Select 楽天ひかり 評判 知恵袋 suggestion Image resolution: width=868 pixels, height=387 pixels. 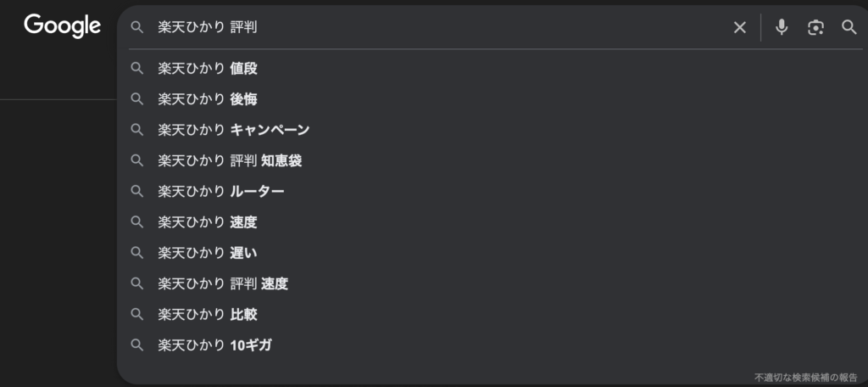230,160
